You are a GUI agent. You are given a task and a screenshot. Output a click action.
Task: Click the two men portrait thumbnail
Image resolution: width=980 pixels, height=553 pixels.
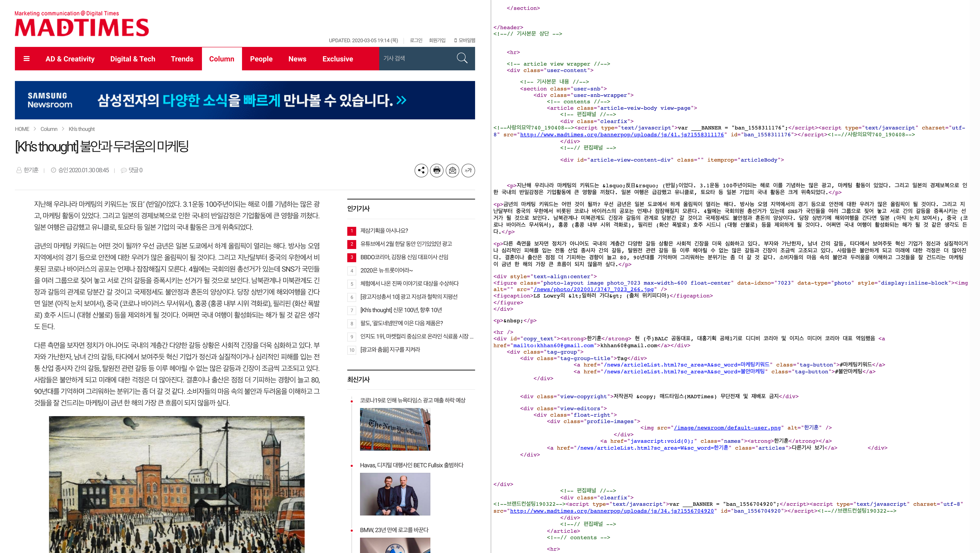(x=395, y=494)
